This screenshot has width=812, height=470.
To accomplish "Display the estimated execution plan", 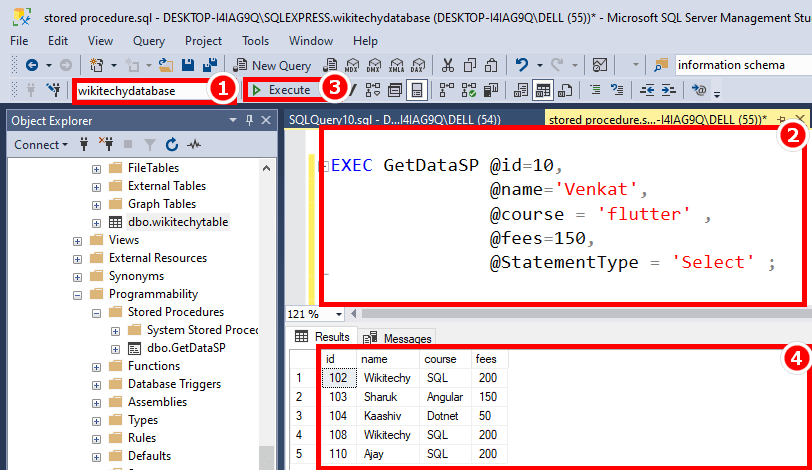I will [x=373, y=90].
